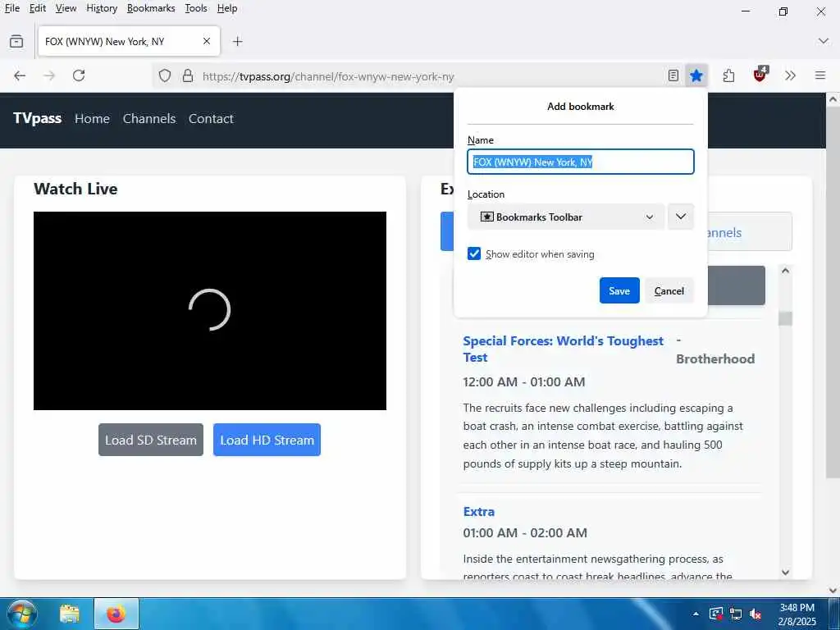
Task: Click the bookmark Name input field
Action: [581, 162]
